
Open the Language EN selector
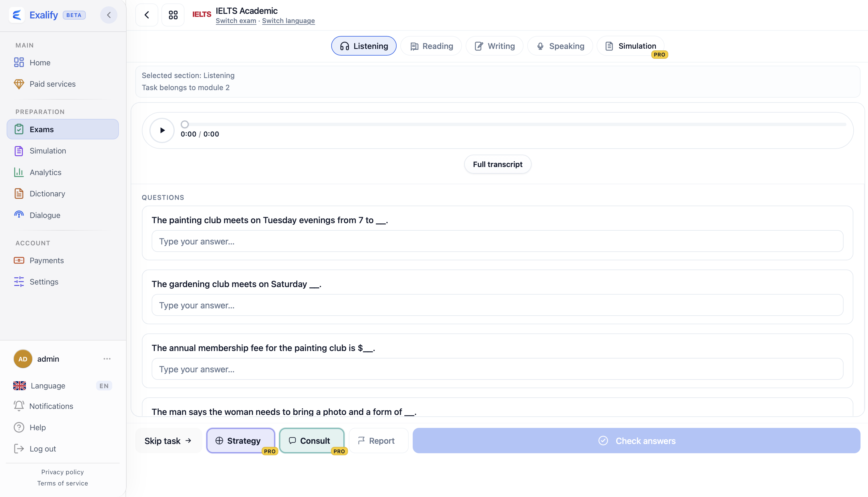tap(63, 386)
